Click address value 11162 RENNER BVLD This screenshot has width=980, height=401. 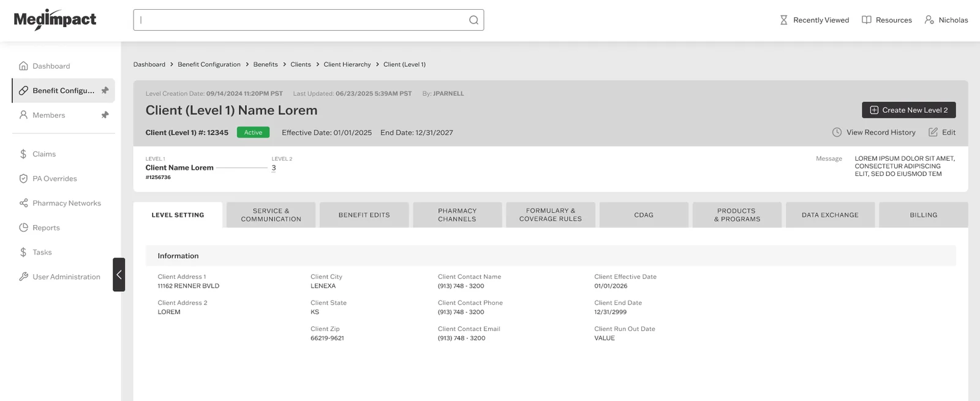(189, 286)
